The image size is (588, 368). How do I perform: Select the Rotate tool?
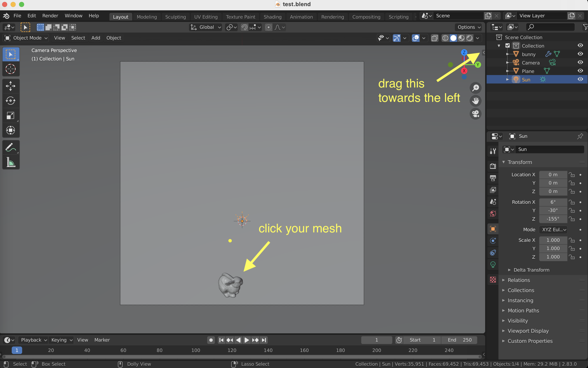tap(11, 101)
